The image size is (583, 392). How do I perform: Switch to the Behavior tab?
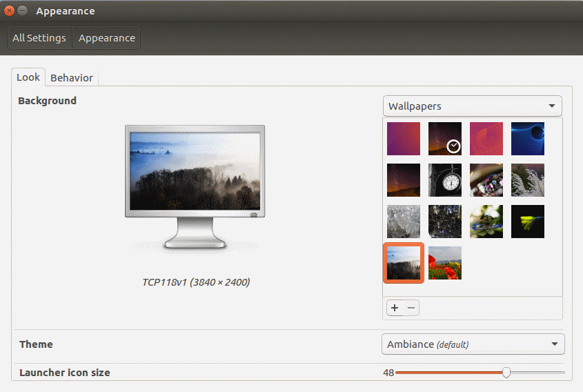pyautogui.click(x=72, y=78)
